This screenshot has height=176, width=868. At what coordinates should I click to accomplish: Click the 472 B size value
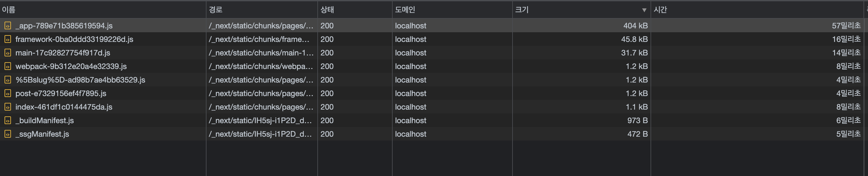point(638,134)
